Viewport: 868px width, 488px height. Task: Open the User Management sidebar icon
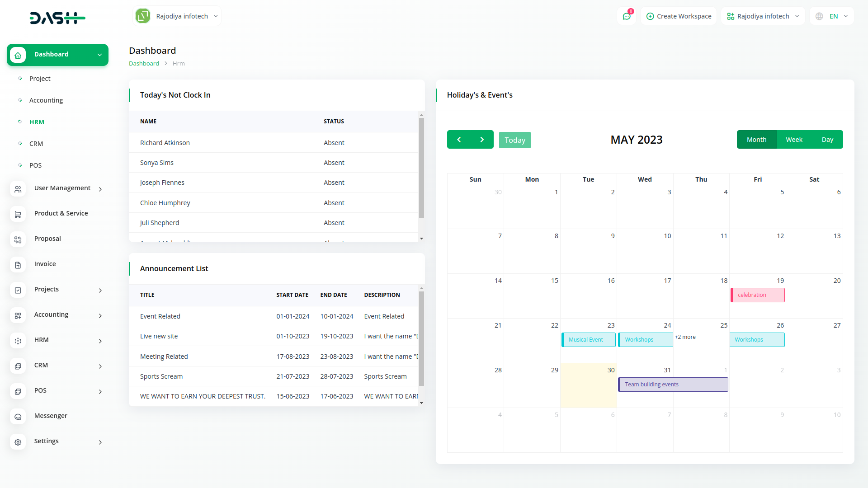pos(18,189)
